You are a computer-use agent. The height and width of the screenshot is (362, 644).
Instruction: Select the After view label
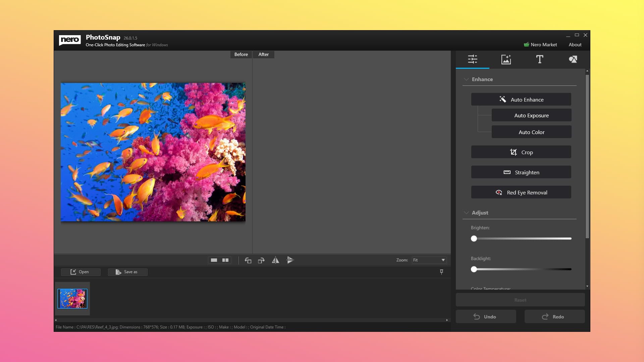(x=263, y=54)
